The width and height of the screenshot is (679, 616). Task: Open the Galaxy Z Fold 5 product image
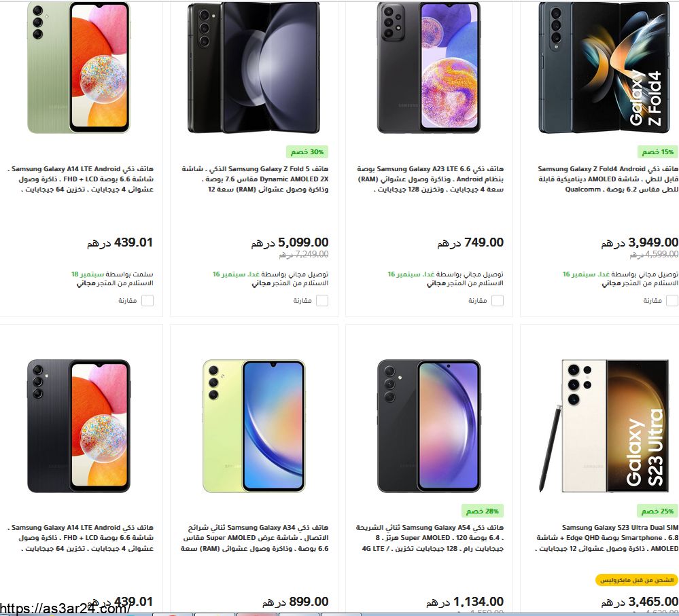(x=254, y=67)
